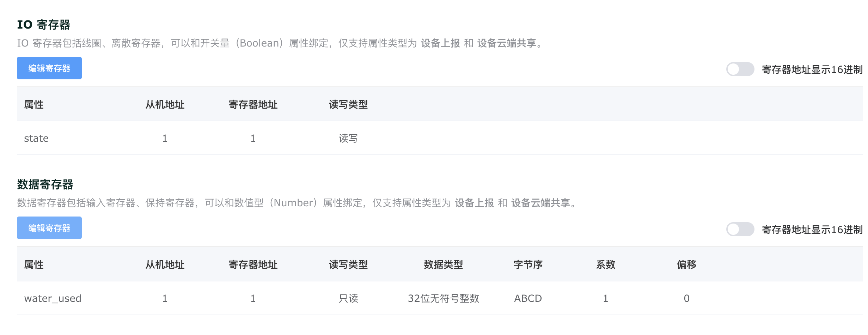Click 编辑寄存器 button in 数据寄存器 section

(x=49, y=227)
